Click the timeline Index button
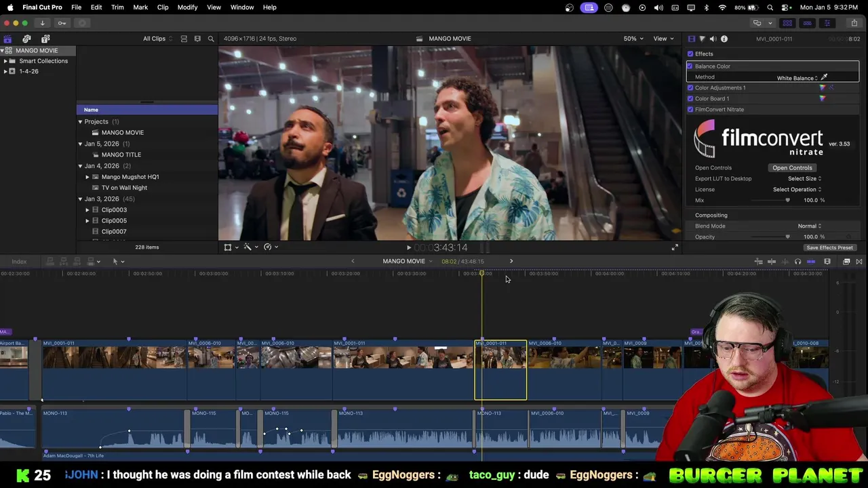 point(19,262)
